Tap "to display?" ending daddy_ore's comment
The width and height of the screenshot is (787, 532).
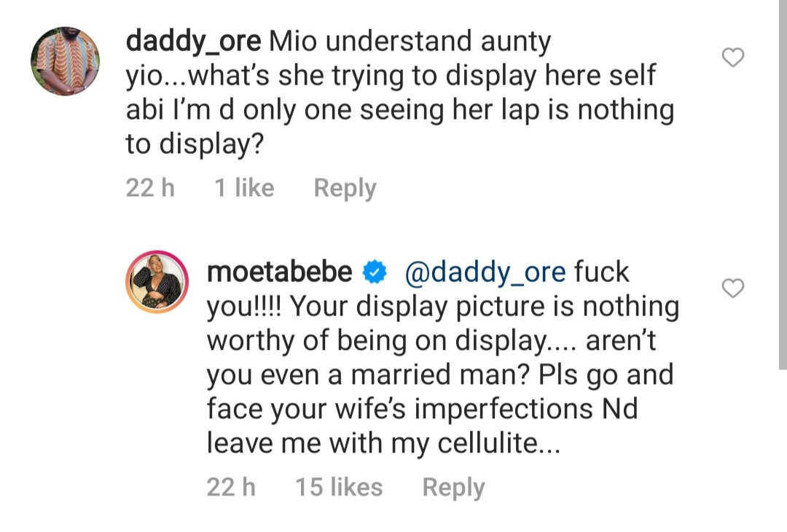click(193, 145)
